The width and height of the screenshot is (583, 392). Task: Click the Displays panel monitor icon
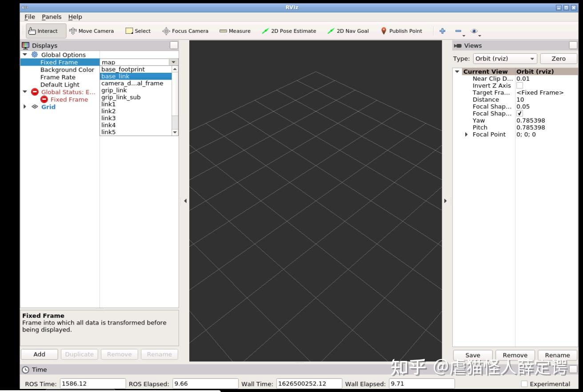25,45
